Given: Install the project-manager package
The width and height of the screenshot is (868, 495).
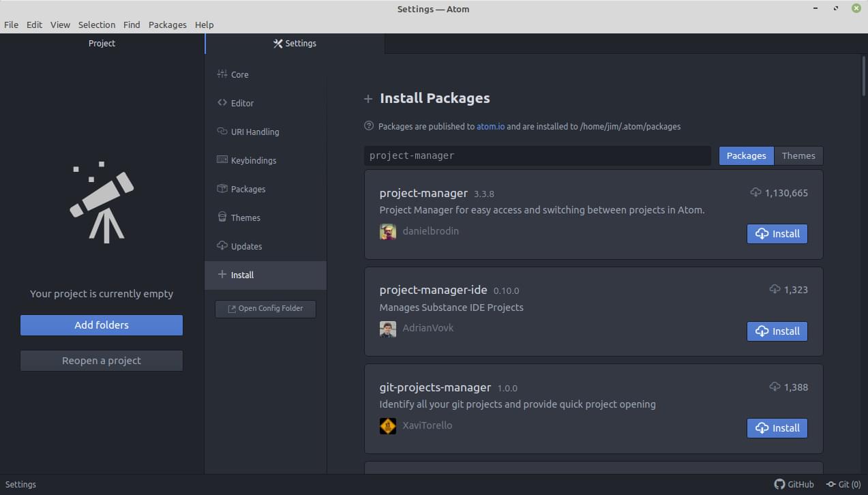Looking at the screenshot, I should pyautogui.click(x=777, y=233).
